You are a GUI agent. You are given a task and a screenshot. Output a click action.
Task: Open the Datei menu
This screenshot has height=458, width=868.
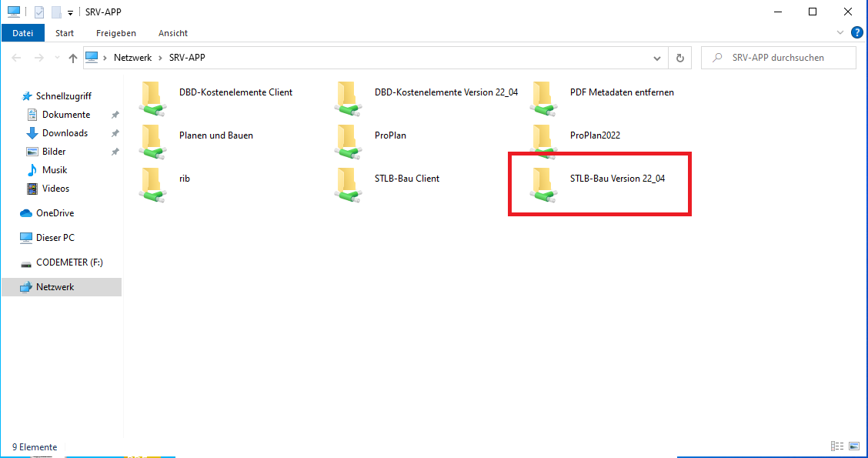point(23,33)
